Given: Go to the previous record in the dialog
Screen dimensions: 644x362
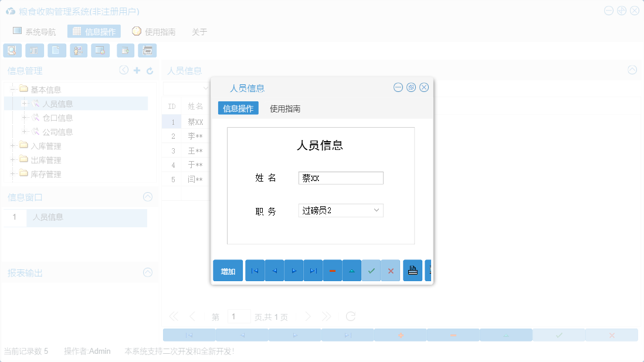Looking at the screenshot, I should click(x=274, y=270).
